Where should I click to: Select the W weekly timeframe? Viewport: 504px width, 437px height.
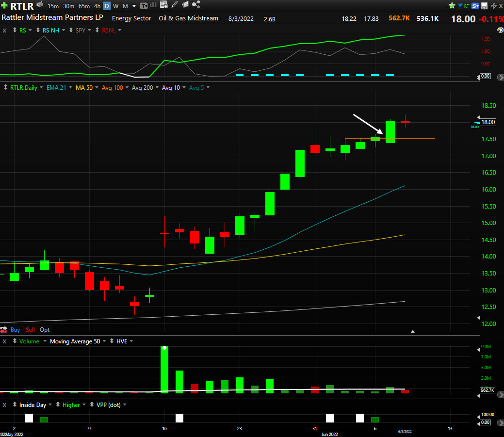pos(116,6)
